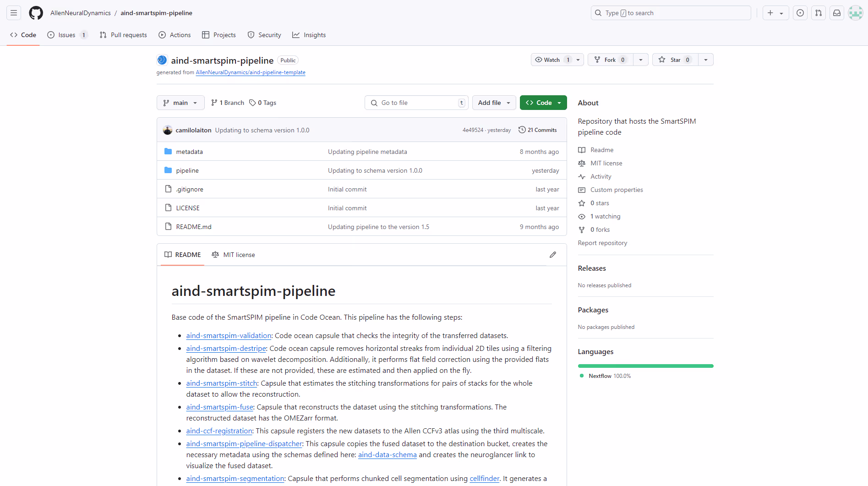The height and width of the screenshot is (486, 868).
Task: Switch to the Issues tab
Action: pyautogui.click(x=67, y=35)
